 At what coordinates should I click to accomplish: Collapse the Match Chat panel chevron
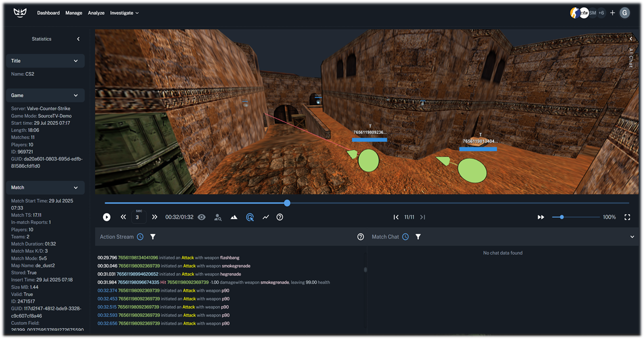[x=632, y=237]
